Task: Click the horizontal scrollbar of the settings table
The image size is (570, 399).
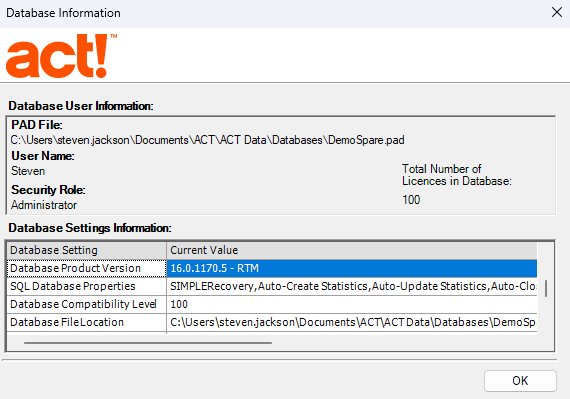Action: coord(148,342)
